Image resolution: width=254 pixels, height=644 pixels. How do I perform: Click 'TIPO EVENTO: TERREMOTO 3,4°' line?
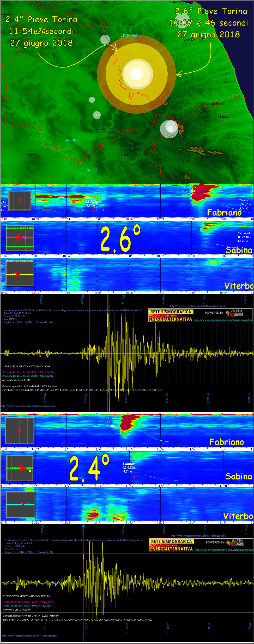(x=82, y=390)
